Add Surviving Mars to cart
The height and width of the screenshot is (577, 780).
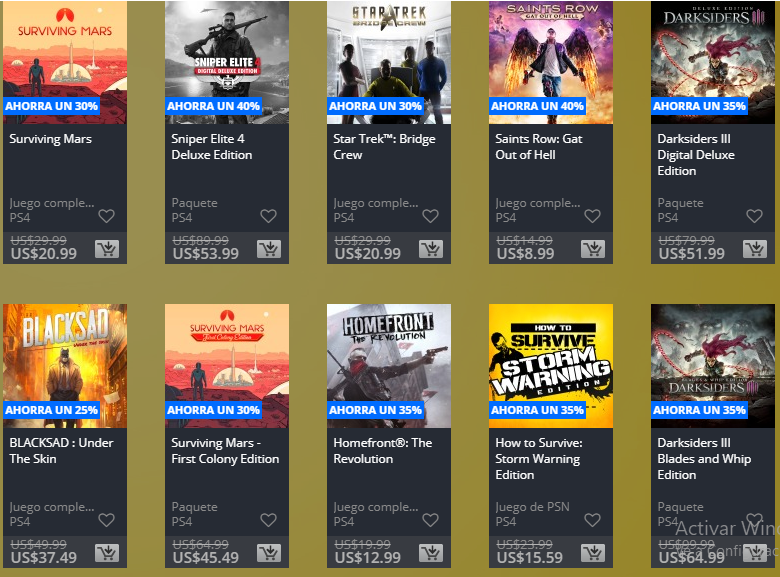click(107, 249)
